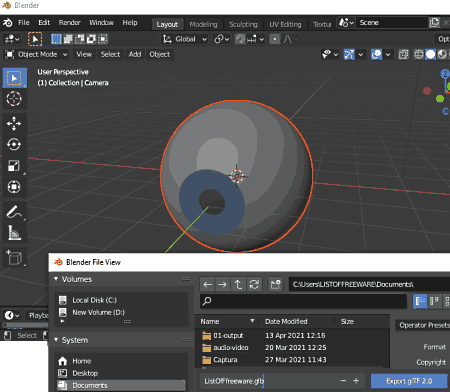Select the Scale tool

pyautogui.click(x=14, y=165)
